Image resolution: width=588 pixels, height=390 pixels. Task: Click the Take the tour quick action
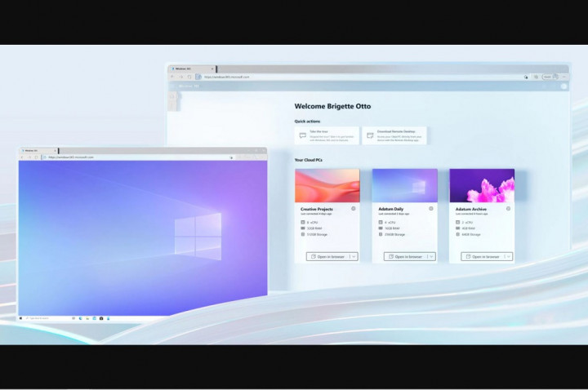click(x=327, y=135)
